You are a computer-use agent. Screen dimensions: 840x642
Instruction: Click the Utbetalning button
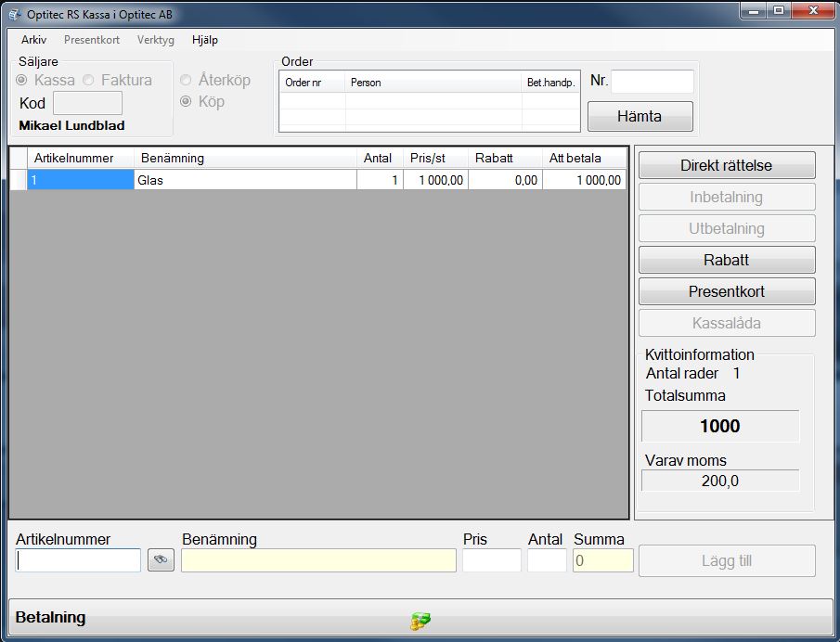[x=727, y=228]
